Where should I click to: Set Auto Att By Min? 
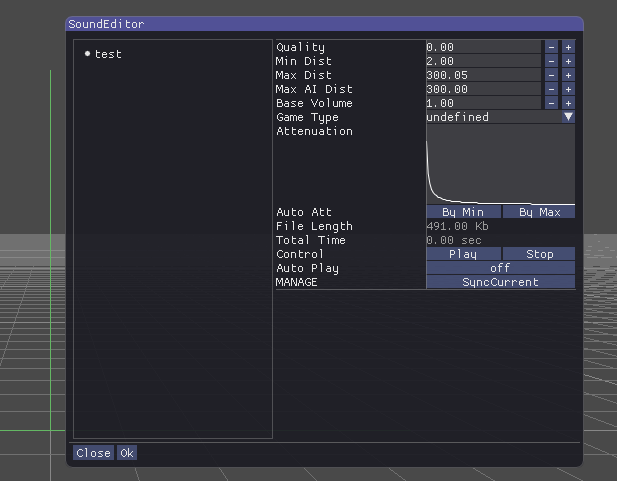click(x=462, y=212)
